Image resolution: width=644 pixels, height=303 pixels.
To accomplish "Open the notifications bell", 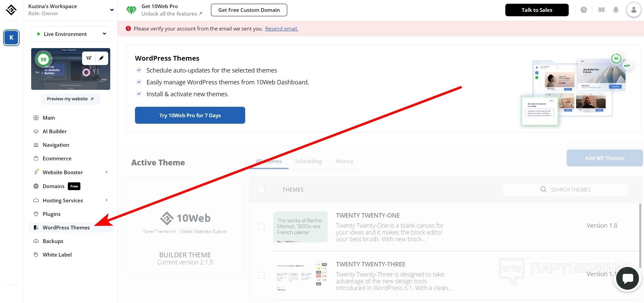I will [616, 10].
